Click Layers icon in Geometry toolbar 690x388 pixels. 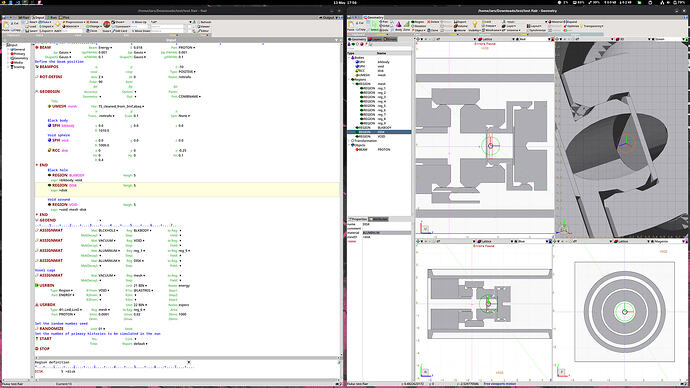click(x=509, y=26)
